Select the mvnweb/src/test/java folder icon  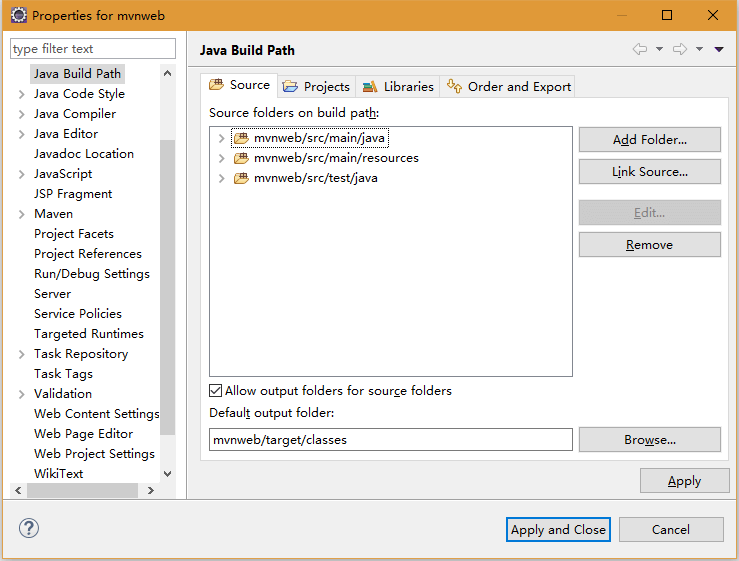pos(241,178)
